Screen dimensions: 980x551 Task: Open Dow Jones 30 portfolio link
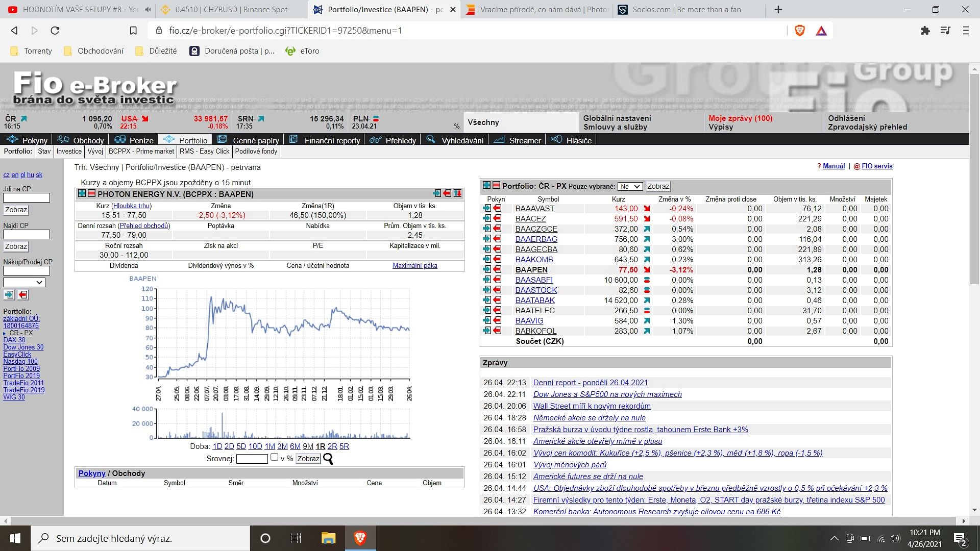(x=23, y=347)
